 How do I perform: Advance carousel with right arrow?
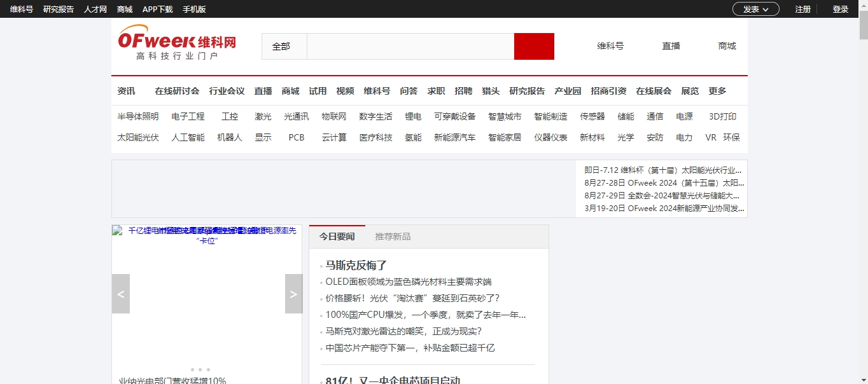(293, 294)
